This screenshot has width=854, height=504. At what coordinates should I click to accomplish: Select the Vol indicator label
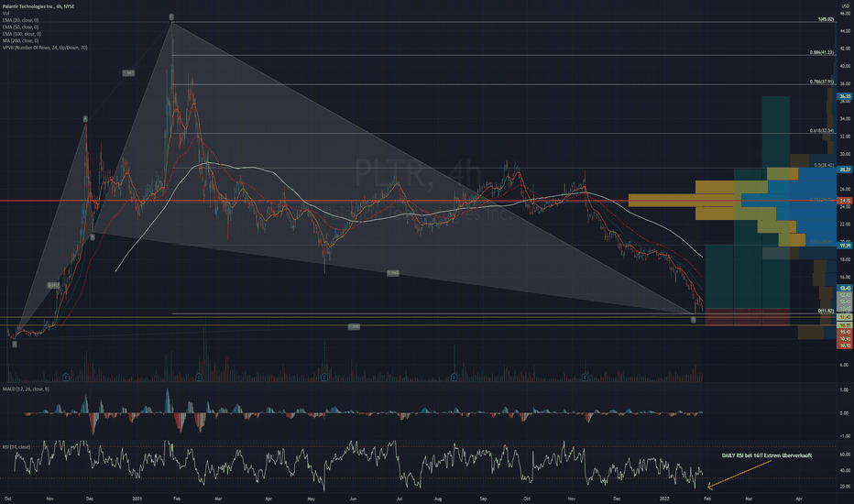(x=6, y=13)
